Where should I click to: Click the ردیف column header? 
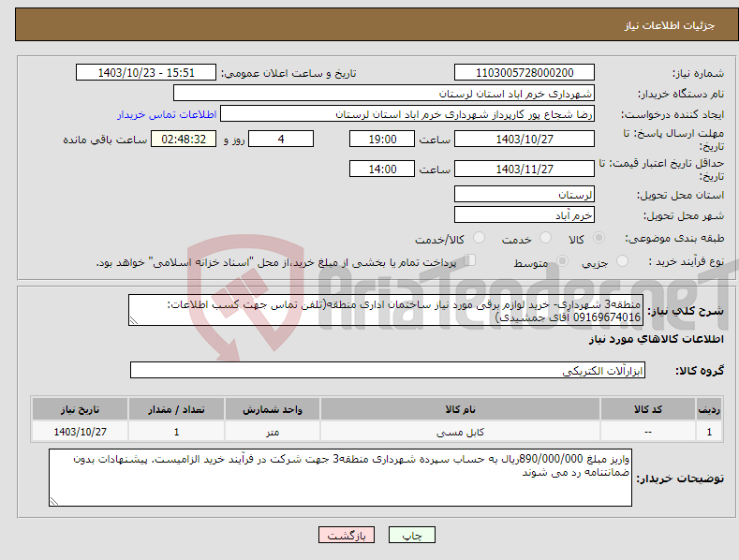pos(709,409)
